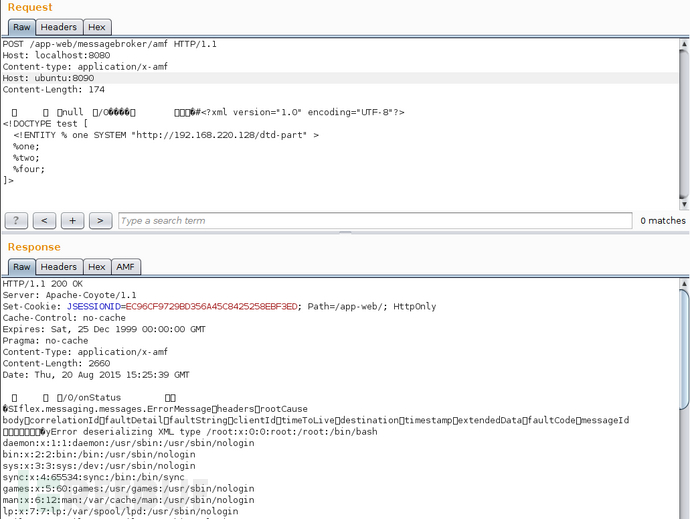This screenshot has width=690, height=519.
Task: Click the 'HTTP/1.1 200 OK' status line
Action: (43, 284)
